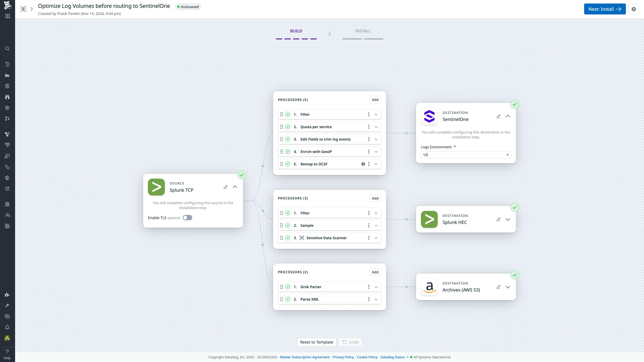This screenshot has height=362, width=644.
Task: Collapse the SentinelOne destination card
Action: pyautogui.click(x=508, y=116)
